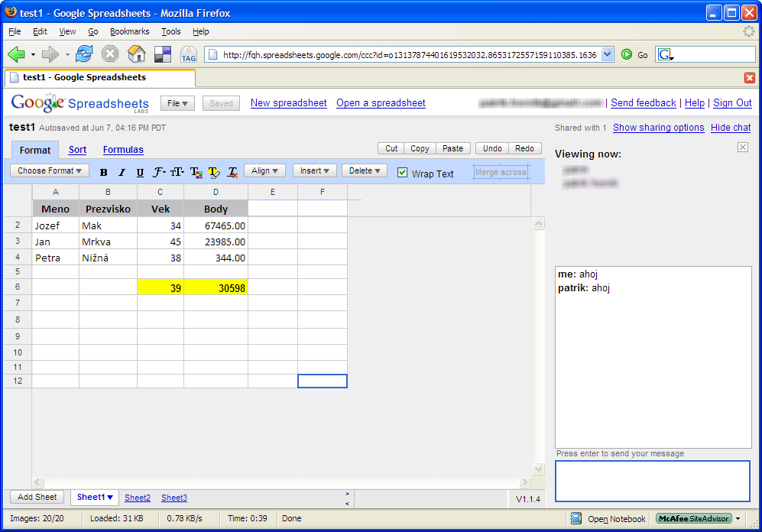Open the File dropdown button

pyautogui.click(x=177, y=103)
